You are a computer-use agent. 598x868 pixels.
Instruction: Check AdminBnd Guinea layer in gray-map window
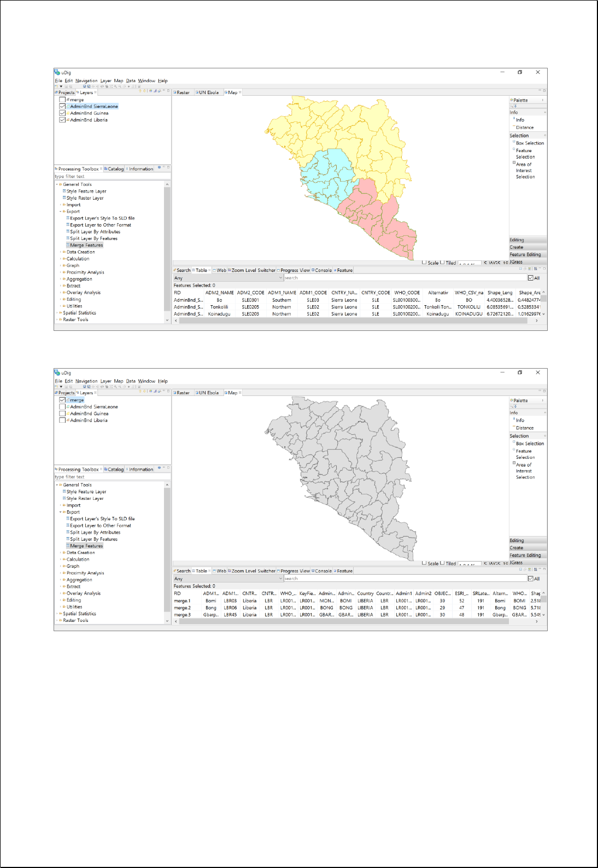click(62, 413)
